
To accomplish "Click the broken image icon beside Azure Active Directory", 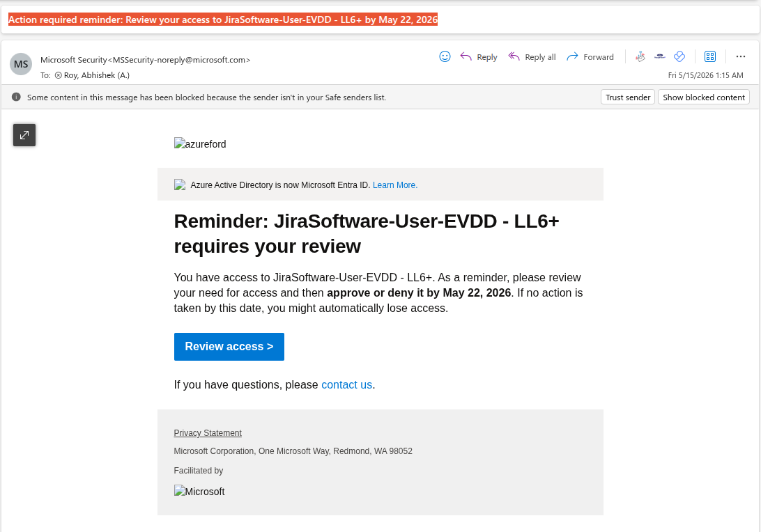I will point(180,185).
